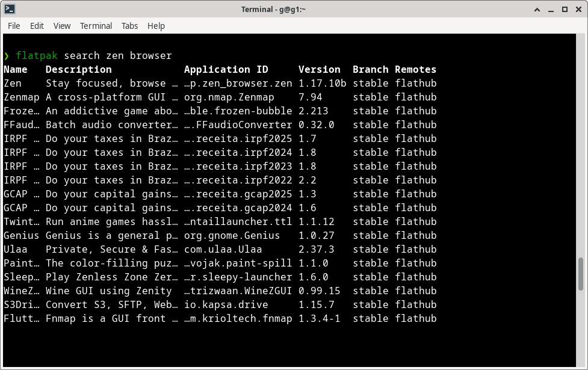The width and height of the screenshot is (588, 370).
Task: Click 'org.gnome.Genius' application ID
Action: click(x=232, y=236)
